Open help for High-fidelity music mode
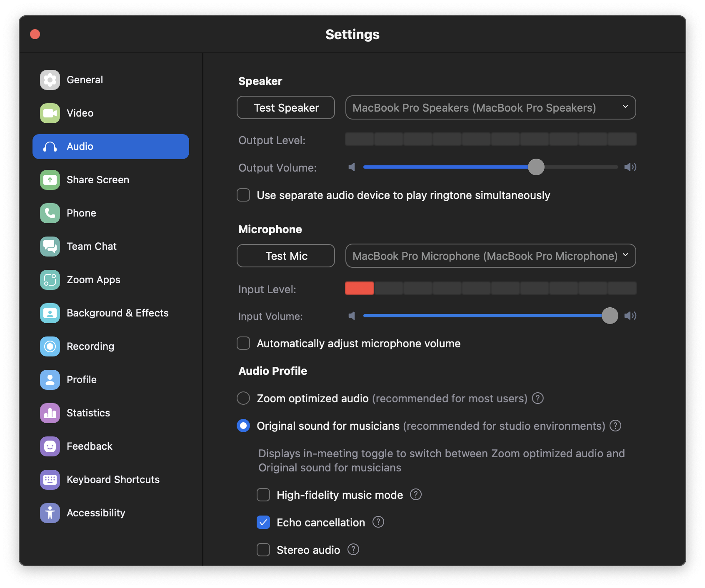The width and height of the screenshot is (705, 588). point(416,494)
